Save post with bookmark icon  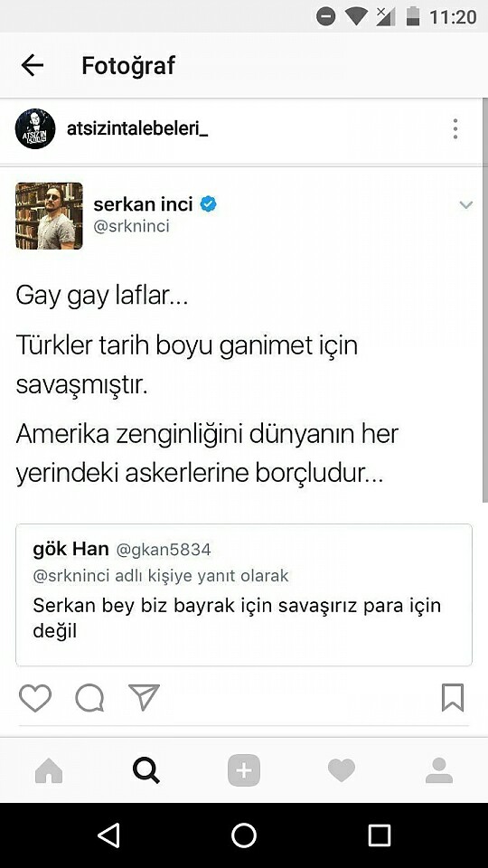453,697
